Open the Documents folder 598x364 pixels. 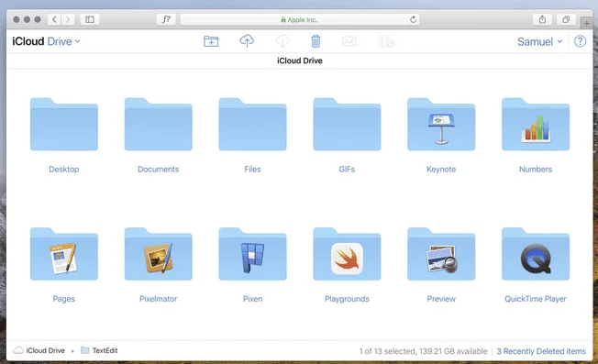click(159, 125)
